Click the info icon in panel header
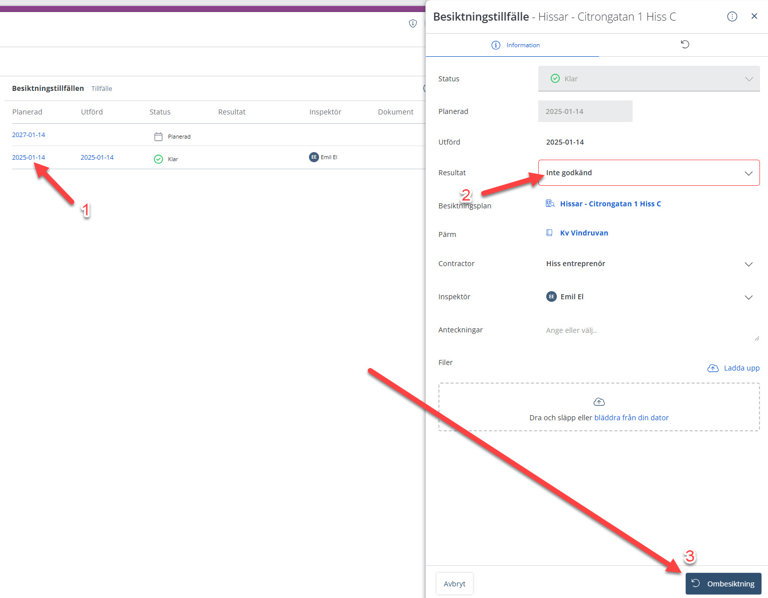The width and height of the screenshot is (768, 598). point(732,17)
